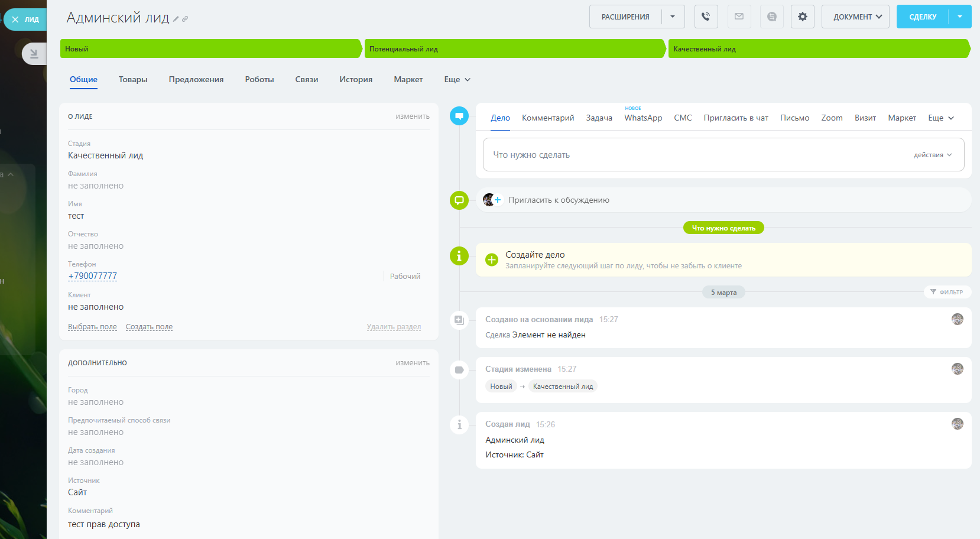Start a call with phone icon

pos(706,17)
